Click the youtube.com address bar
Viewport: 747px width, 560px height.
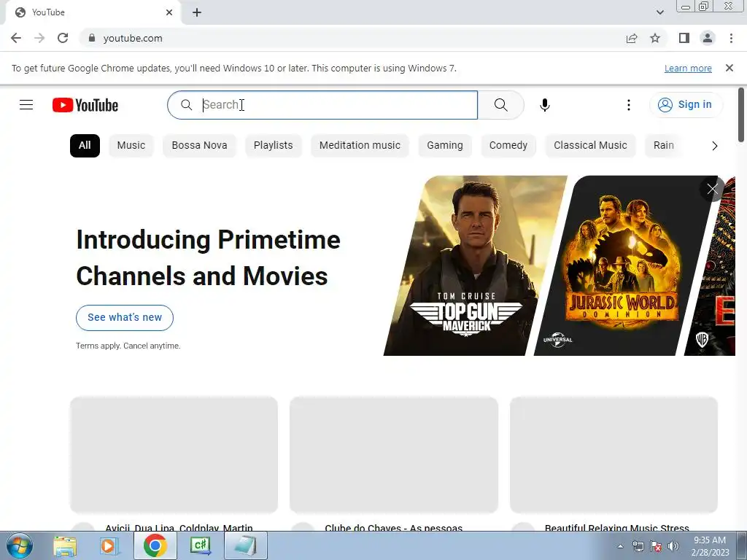coord(352,38)
